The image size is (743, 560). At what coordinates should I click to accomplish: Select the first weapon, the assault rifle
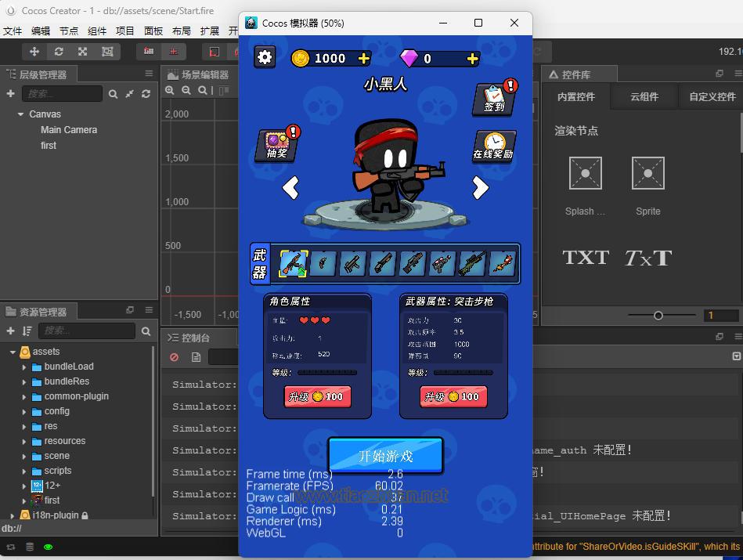click(294, 264)
